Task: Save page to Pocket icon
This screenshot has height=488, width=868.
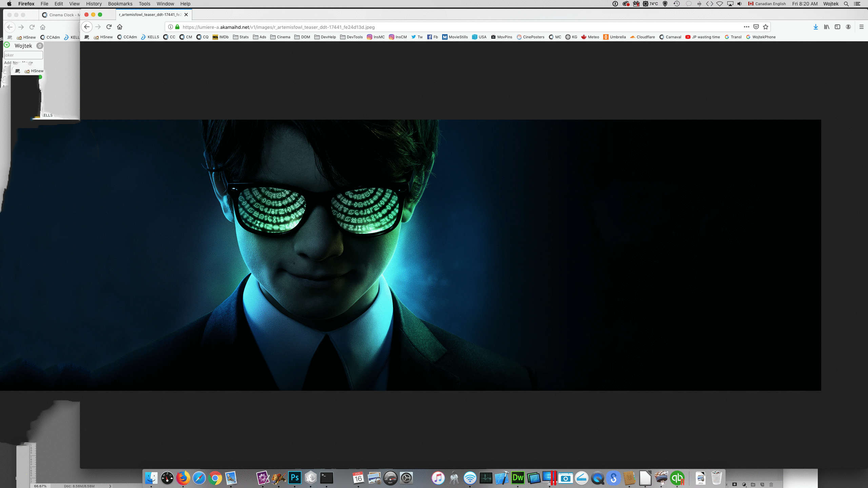Action: [756, 27]
